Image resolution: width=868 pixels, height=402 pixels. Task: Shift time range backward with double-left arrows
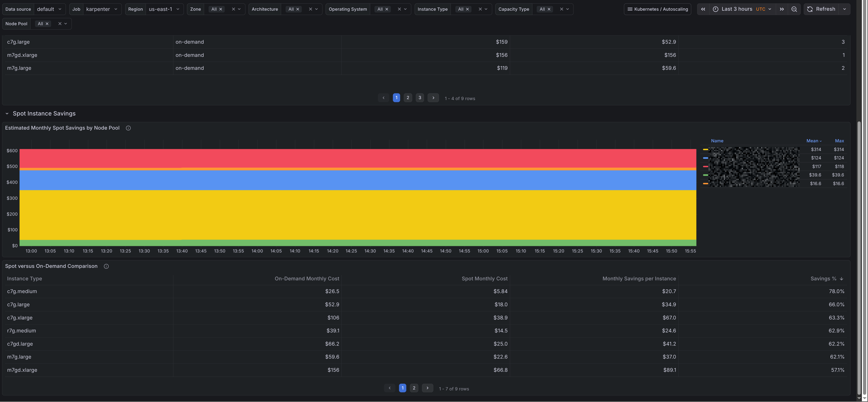pos(703,9)
